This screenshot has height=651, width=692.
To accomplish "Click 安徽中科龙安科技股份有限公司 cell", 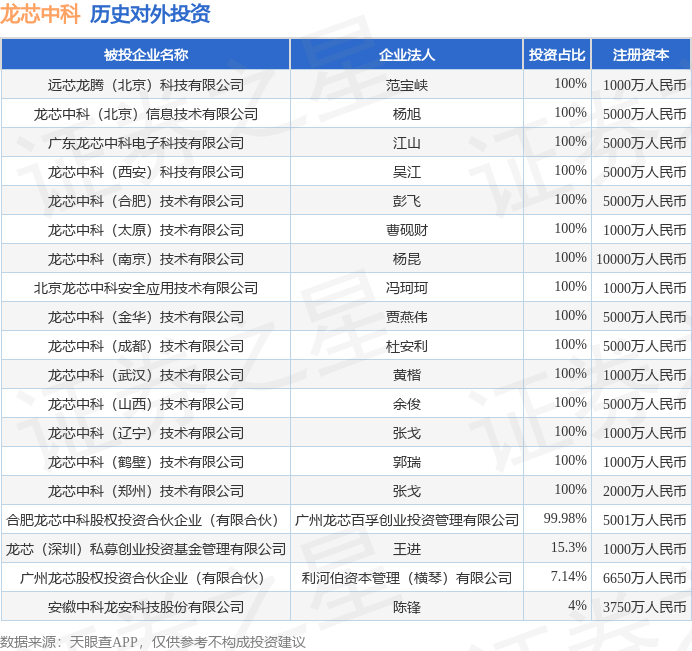I will (x=146, y=607).
